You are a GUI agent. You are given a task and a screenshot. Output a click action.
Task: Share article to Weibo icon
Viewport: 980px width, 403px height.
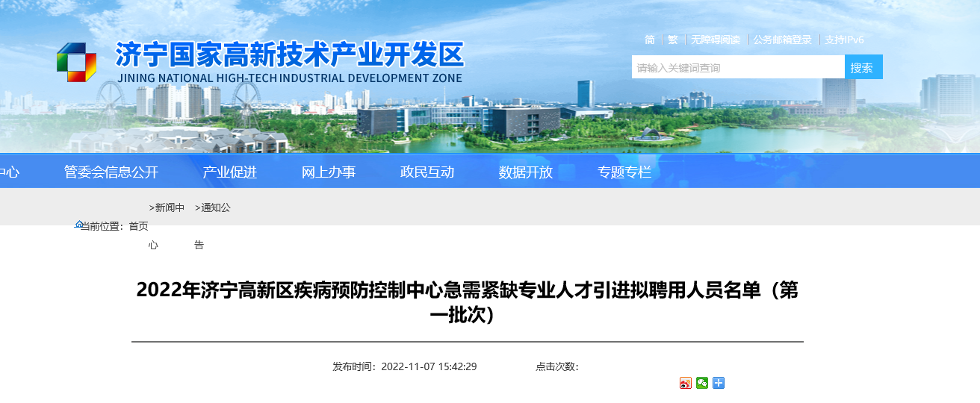(x=686, y=383)
